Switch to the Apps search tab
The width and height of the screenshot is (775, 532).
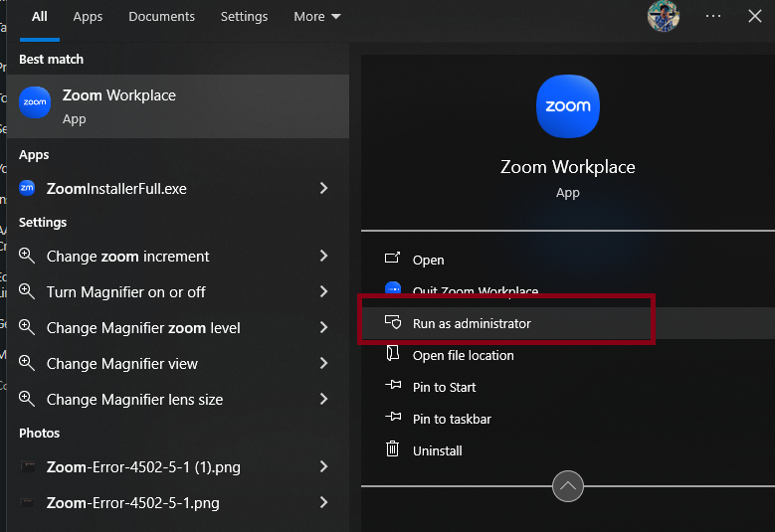coord(88,17)
